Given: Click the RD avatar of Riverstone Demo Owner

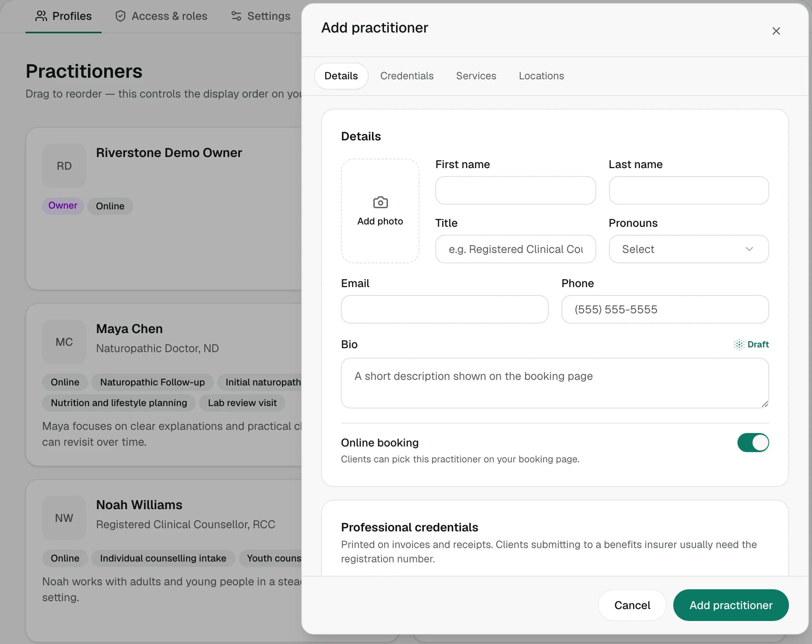Looking at the screenshot, I should pos(64,166).
